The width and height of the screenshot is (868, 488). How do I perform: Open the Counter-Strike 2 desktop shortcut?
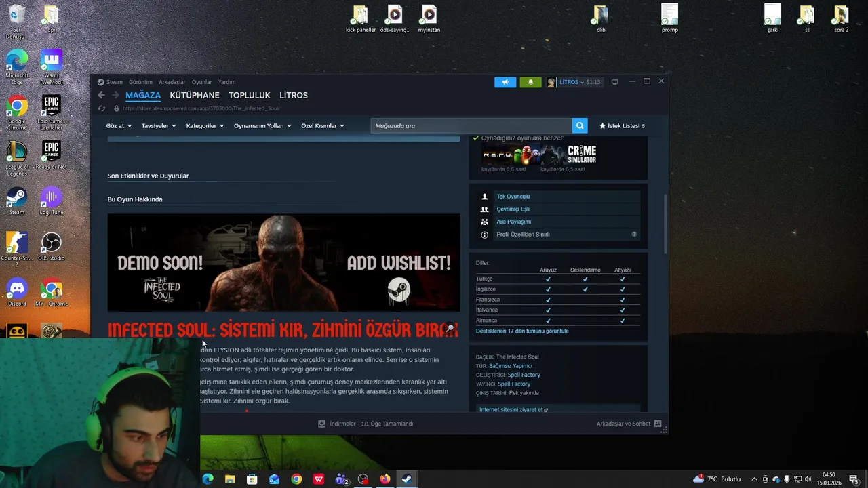(x=17, y=249)
